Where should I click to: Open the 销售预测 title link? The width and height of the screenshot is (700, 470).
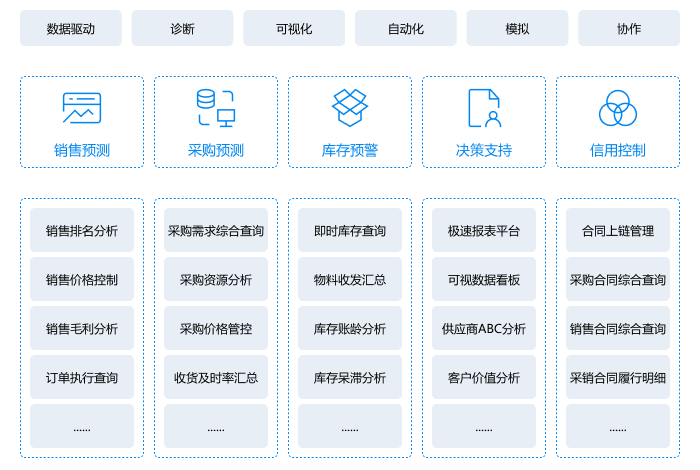coord(82,150)
